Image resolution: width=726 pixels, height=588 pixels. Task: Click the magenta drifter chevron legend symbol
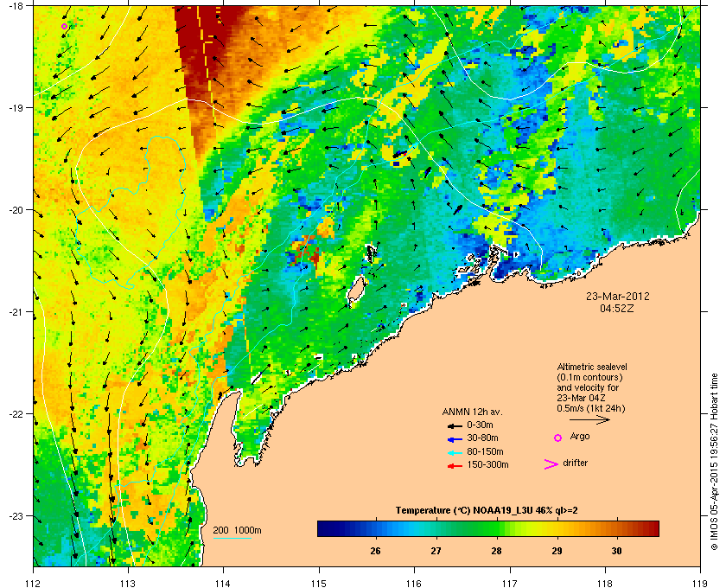[x=551, y=464]
